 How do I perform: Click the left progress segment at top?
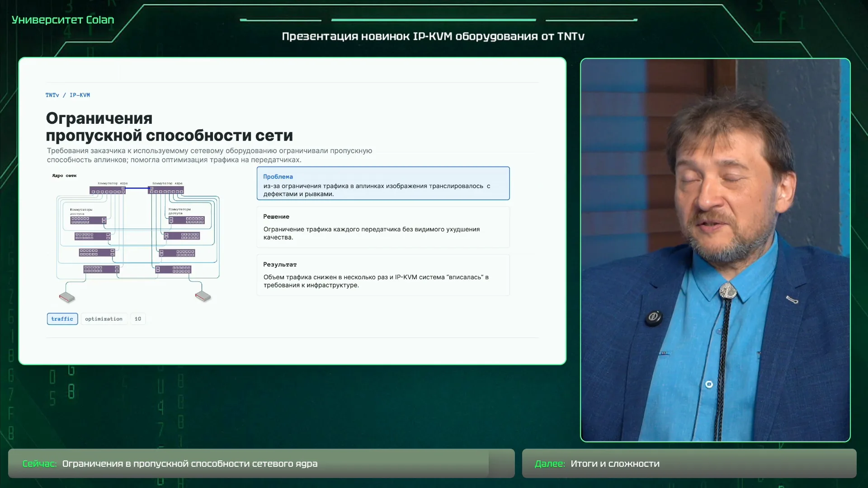pos(281,20)
